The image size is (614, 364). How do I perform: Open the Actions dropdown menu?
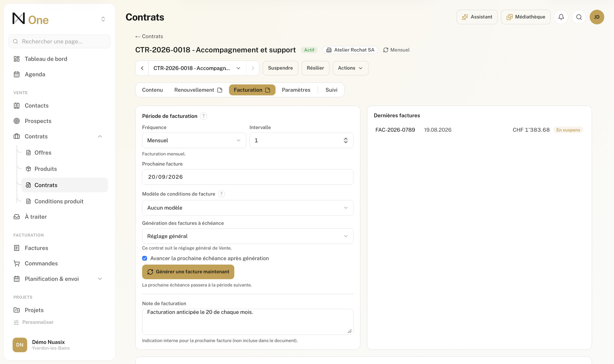[350, 68]
